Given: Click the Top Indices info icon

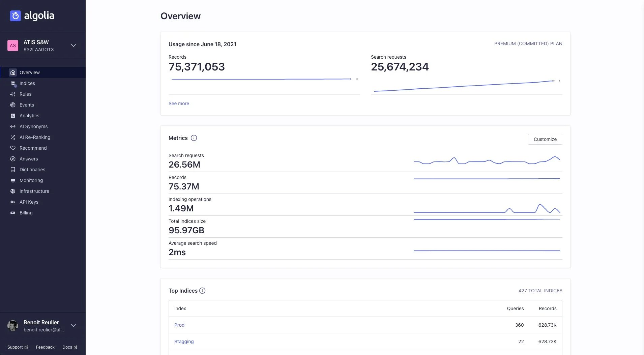Looking at the screenshot, I should tap(202, 291).
